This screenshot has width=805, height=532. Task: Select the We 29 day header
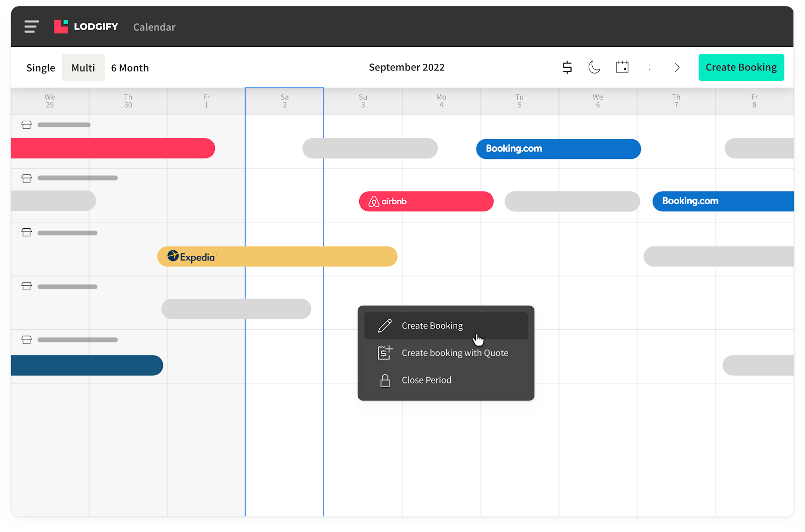point(50,101)
